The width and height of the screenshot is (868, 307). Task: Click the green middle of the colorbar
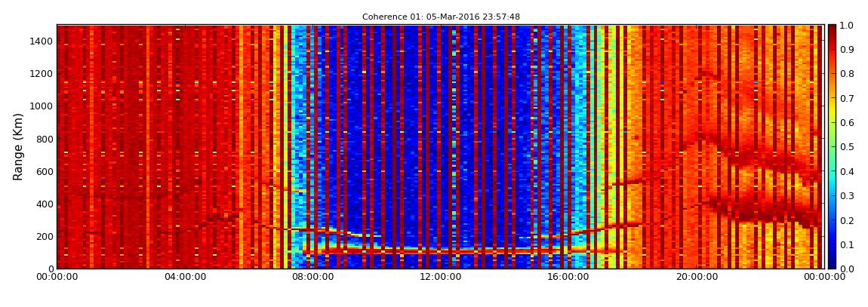coord(832,146)
